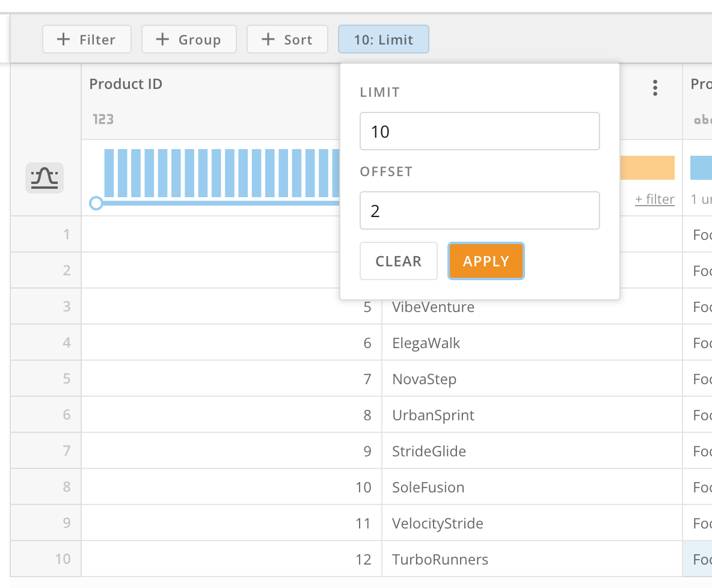Add a new Group clause
The height and width of the screenshot is (588, 712).
coord(189,39)
